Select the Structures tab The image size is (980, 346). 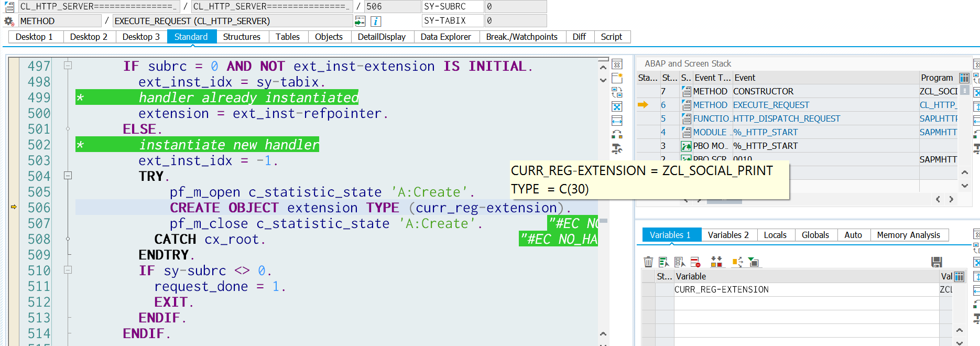pos(242,37)
